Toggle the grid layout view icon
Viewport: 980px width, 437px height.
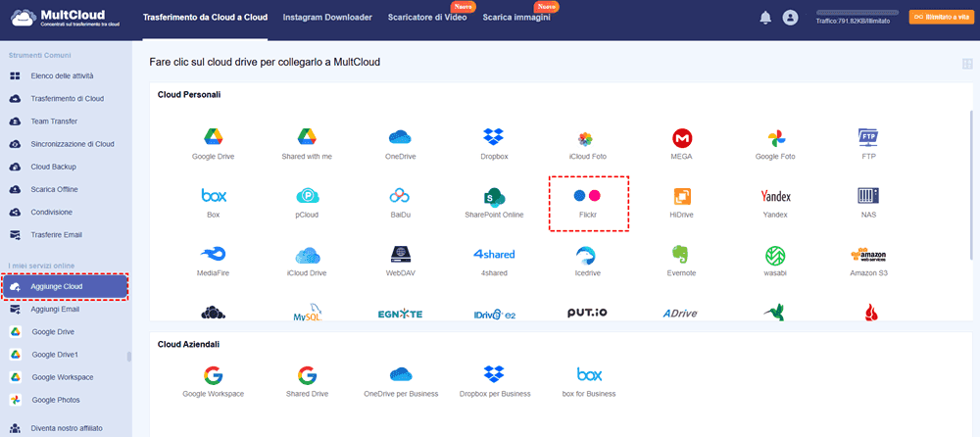pos(967,64)
